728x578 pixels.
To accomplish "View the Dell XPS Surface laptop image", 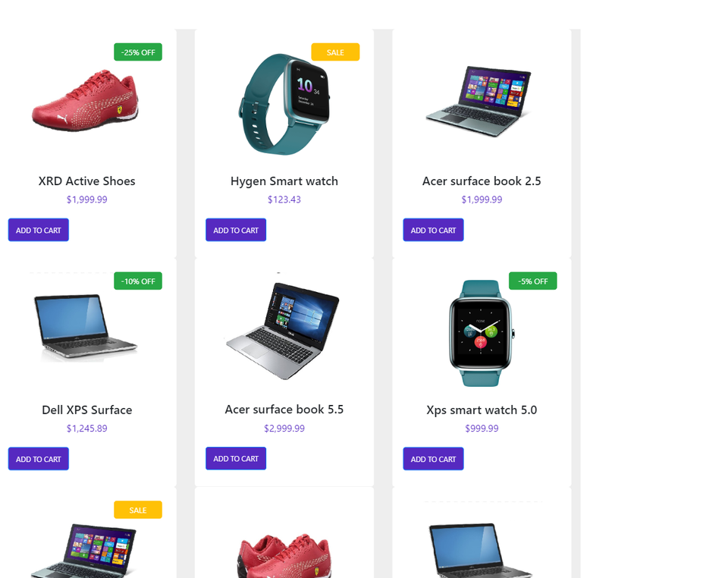I will tap(86, 327).
